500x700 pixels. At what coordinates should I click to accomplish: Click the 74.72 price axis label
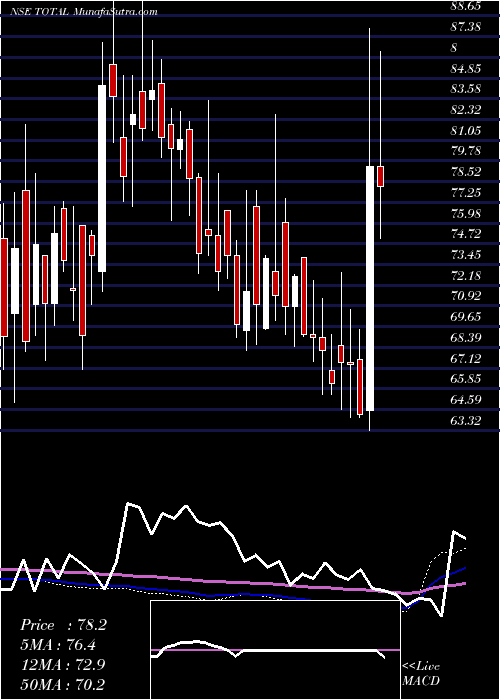(x=466, y=234)
